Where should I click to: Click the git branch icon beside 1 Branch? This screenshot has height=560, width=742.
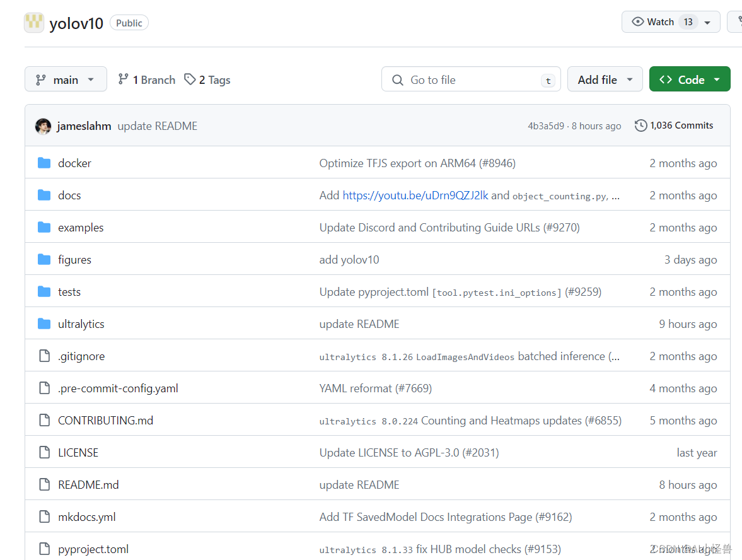(123, 79)
